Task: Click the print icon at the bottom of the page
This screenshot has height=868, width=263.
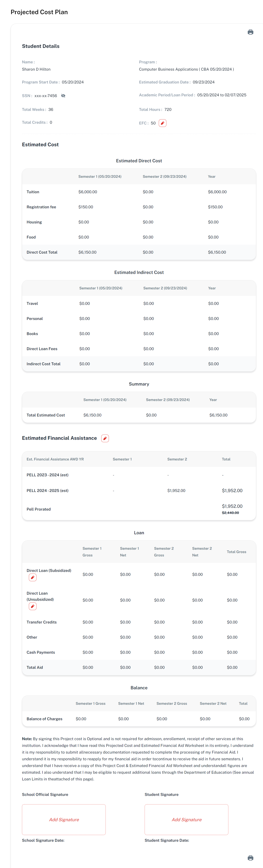Action: pyautogui.click(x=250, y=858)
